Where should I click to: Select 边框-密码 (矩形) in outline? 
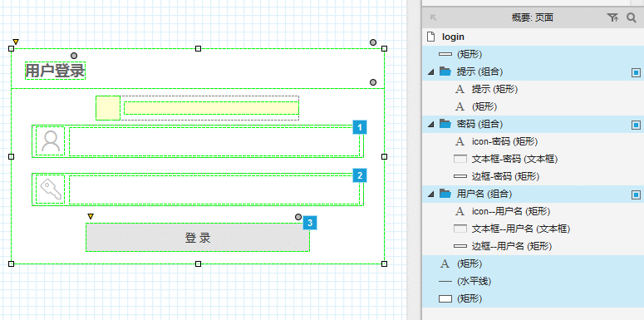click(533, 176)
